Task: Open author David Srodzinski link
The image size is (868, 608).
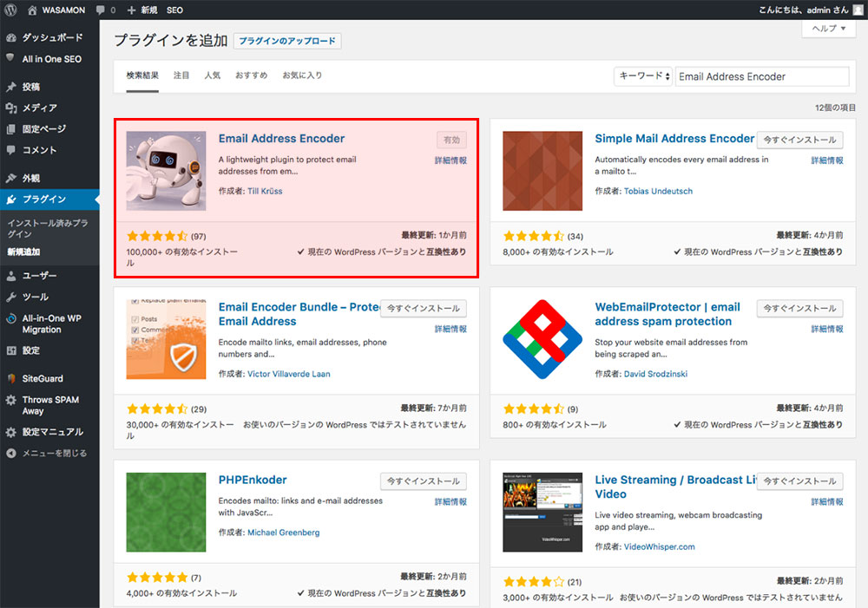Action: 655,374
